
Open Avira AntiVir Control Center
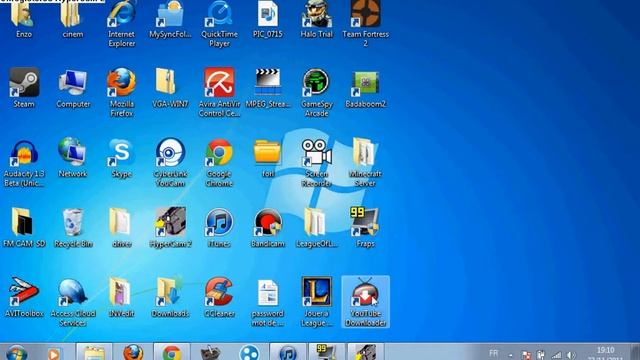coord(219,92)
